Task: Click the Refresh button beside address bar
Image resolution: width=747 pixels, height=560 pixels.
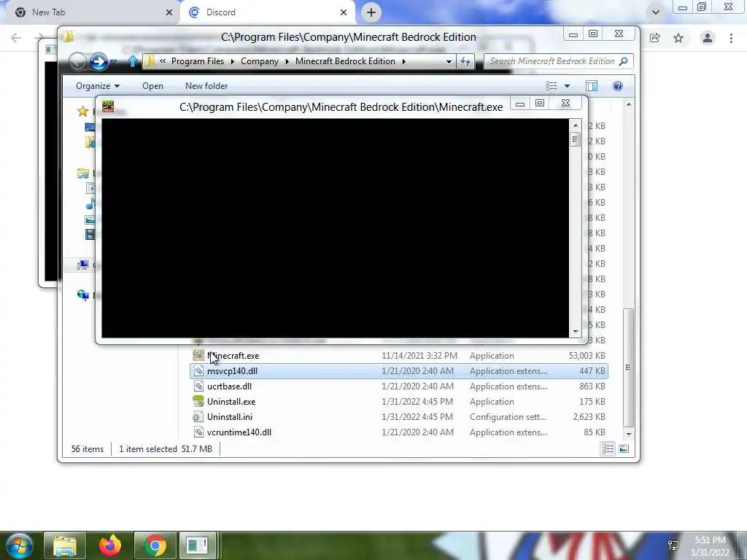Action: coord(465,61)
